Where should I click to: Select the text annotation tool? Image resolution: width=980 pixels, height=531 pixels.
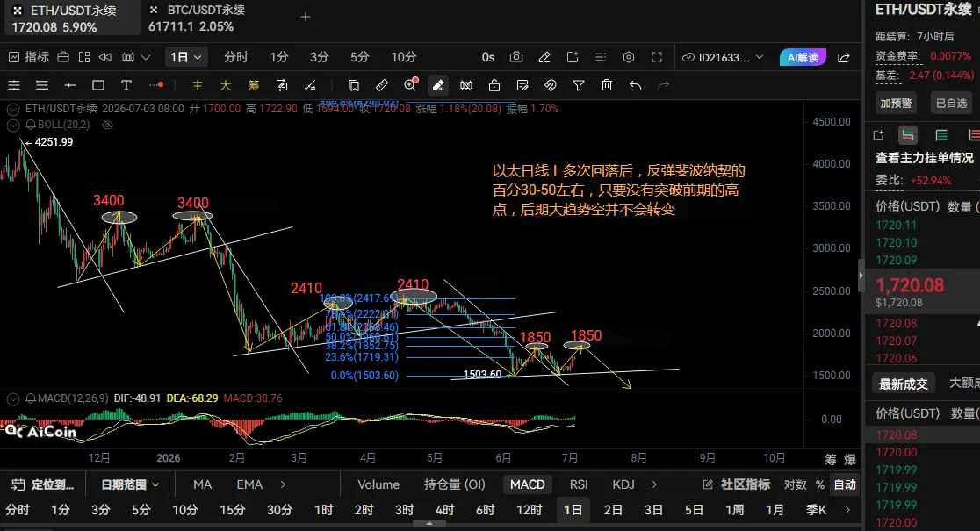(x=126, y=86)
